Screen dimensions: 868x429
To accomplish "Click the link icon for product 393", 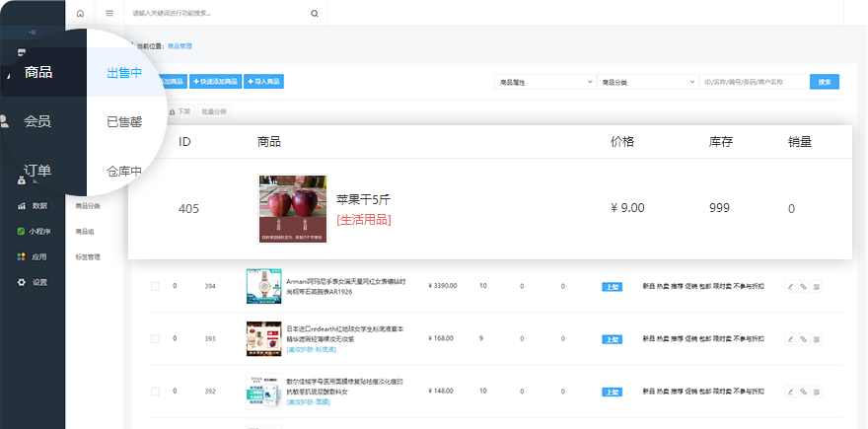I will [x=803, y=338].
